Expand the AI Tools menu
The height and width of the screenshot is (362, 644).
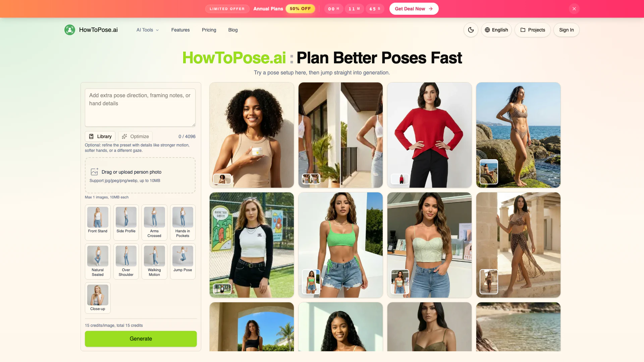pyautogui.click(x=148, y=30)
